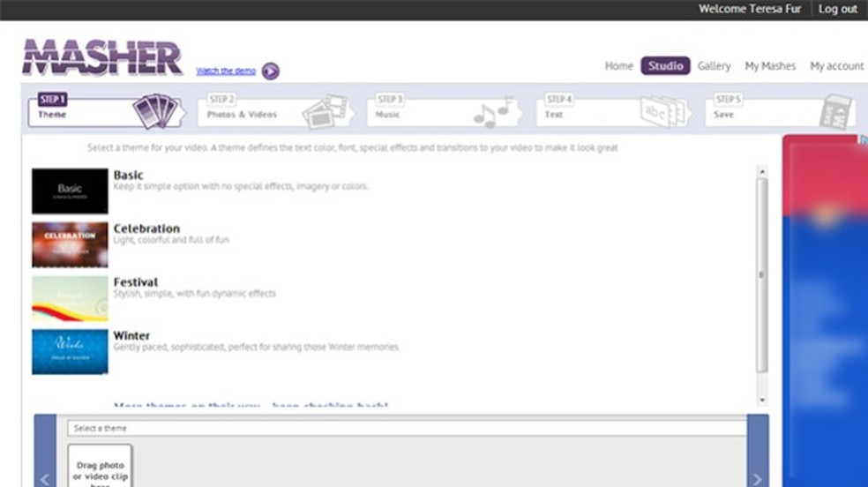Click 'Light, colorful and full of fun' description
The image size is (868, 487).
click(171, 240)
